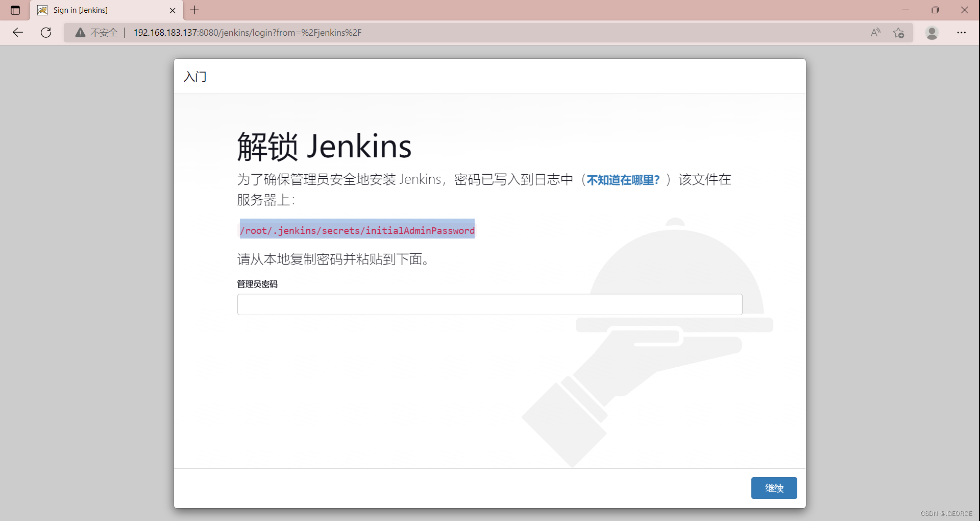Open a new browser tab

pos(194,10)
